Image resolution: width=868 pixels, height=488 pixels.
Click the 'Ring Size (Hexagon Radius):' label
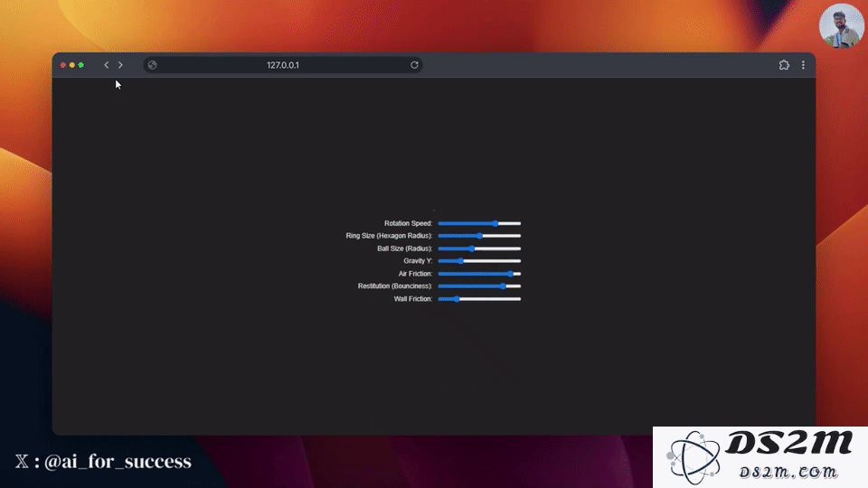click(x=389, y=236)
